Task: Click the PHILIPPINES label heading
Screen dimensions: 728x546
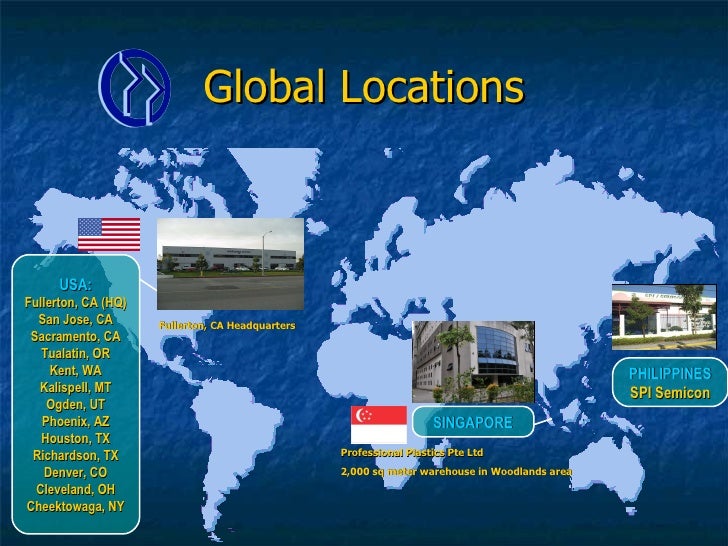Action: pyautogui.click(x=670, y=373)
